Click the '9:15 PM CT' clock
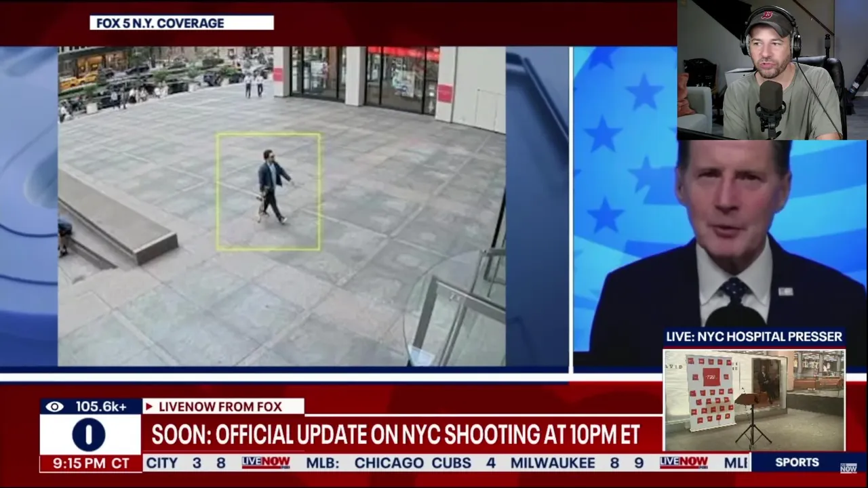The width and height of the screenshot is (868, 488). [92, 464]
